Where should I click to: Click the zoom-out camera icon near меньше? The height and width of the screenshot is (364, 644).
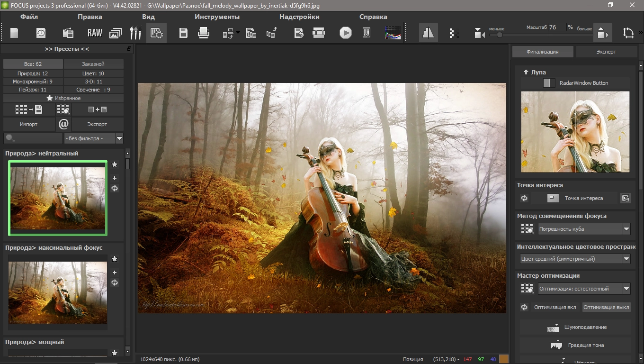(480, 33)
